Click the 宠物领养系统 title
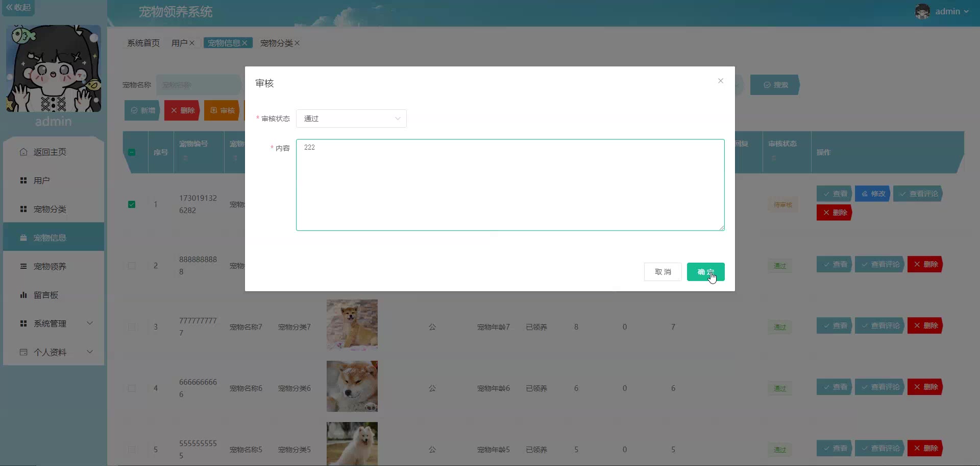The height and width of the screenshot is (466, 980). point(176,12)
